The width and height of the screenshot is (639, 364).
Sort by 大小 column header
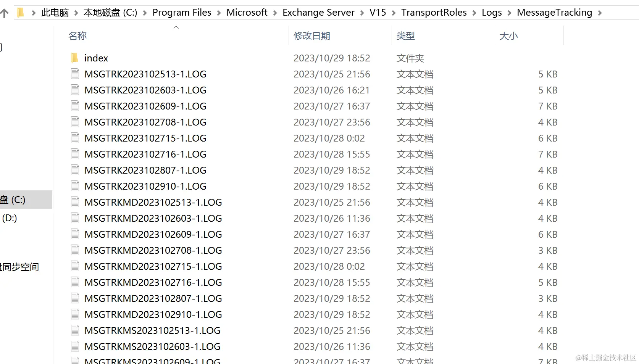(508, 36)
